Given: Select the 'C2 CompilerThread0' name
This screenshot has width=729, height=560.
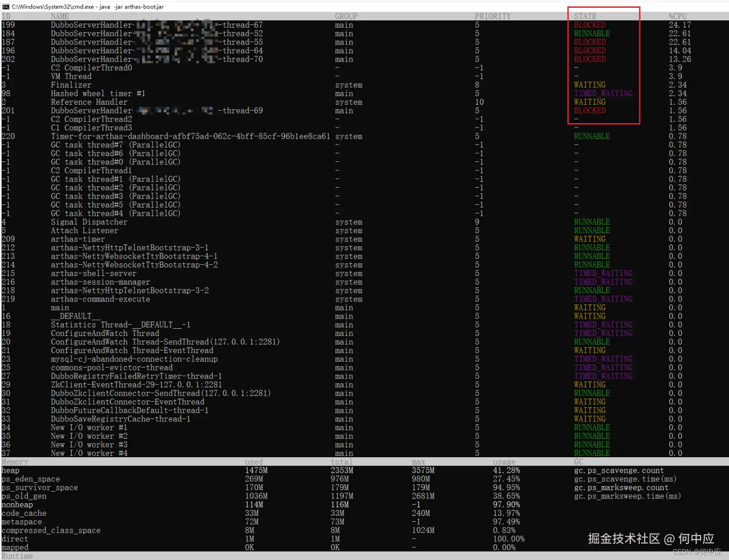Looking at the screenshot, I should click(x=91, y=68).
